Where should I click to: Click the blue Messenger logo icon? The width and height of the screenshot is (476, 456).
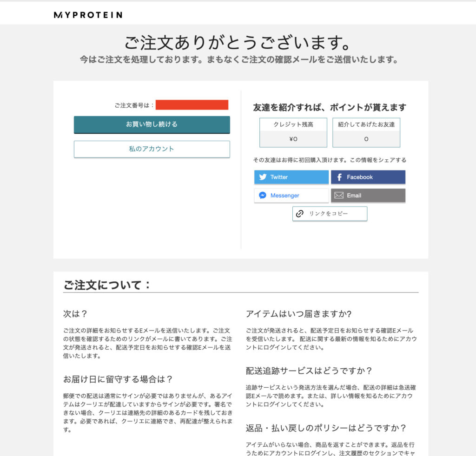[263, 195]
